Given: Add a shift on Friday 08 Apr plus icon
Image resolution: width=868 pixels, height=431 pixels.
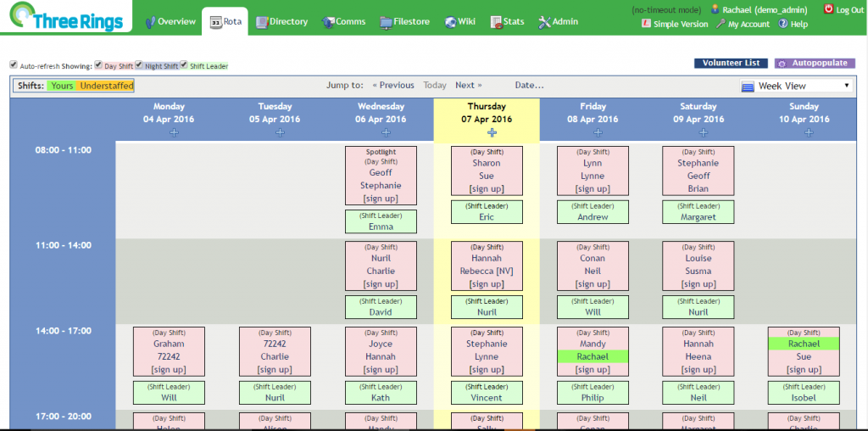Looking at the screenshot, I should point(598,132).
